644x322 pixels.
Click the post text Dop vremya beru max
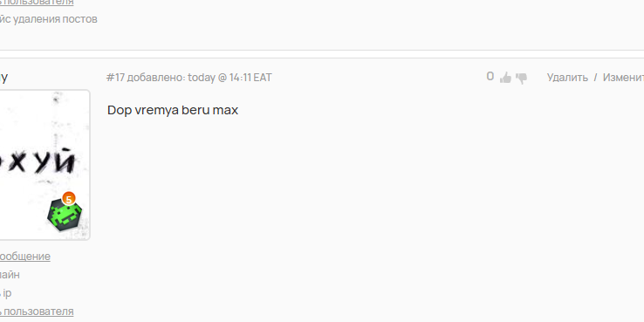coord(173,110)
